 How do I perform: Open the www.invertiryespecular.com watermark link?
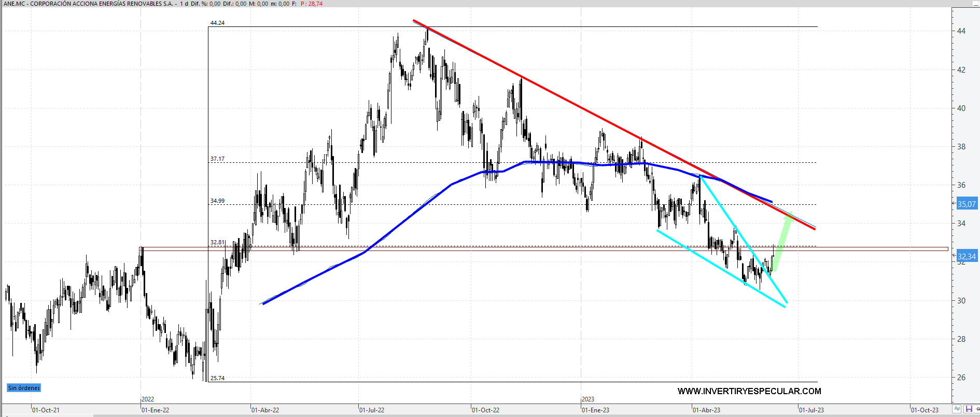click(x=749, y=391)
